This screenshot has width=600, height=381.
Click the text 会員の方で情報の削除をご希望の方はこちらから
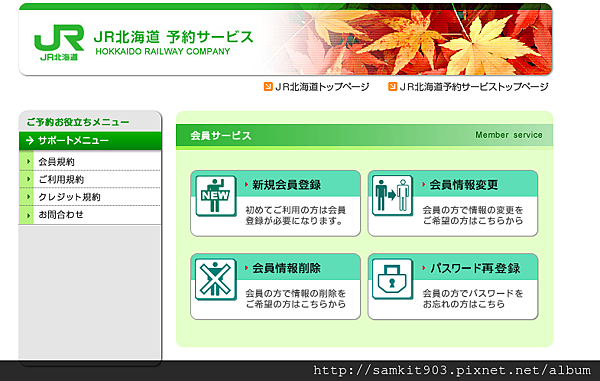coord(295,299)
